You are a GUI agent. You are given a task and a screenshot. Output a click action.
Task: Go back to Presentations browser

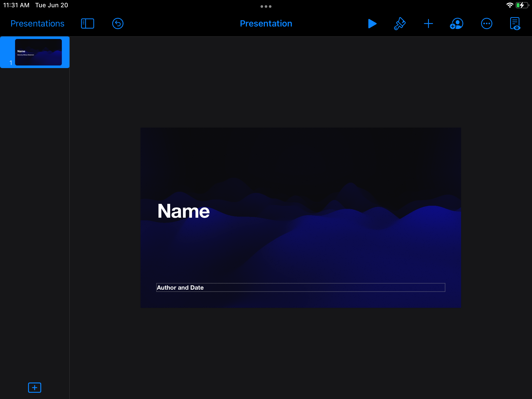tap(37, 24)
